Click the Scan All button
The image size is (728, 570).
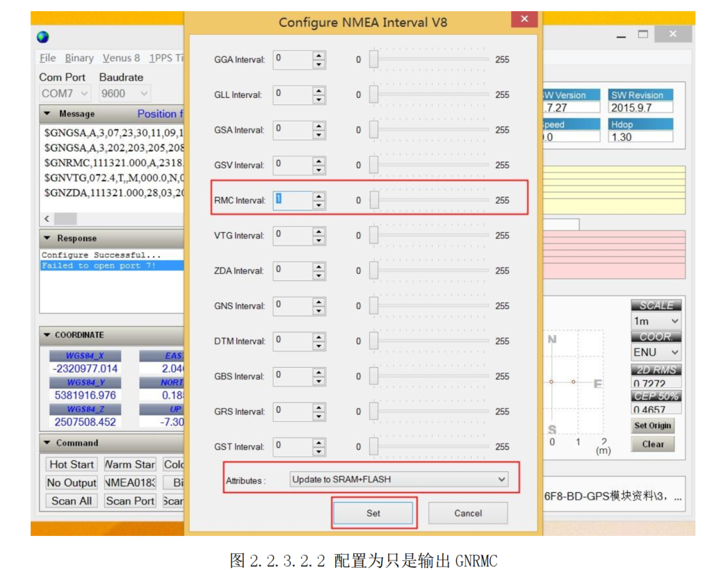(x=72, y=501)
